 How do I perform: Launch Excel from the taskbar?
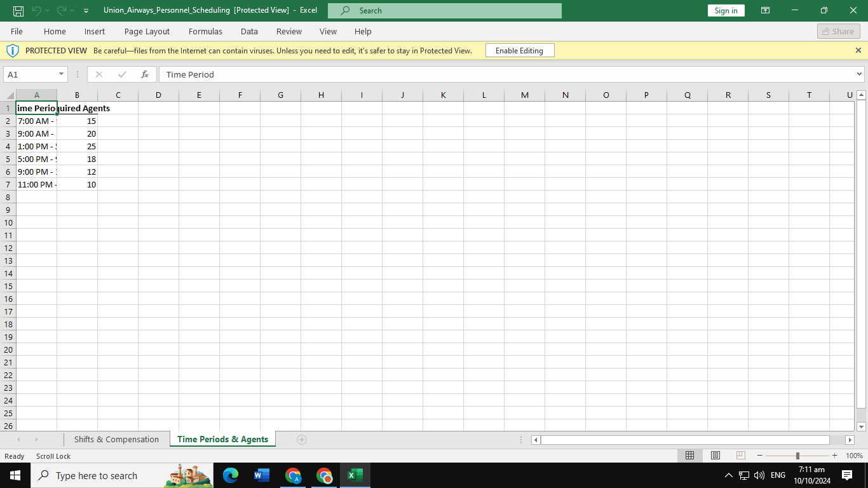354,475
